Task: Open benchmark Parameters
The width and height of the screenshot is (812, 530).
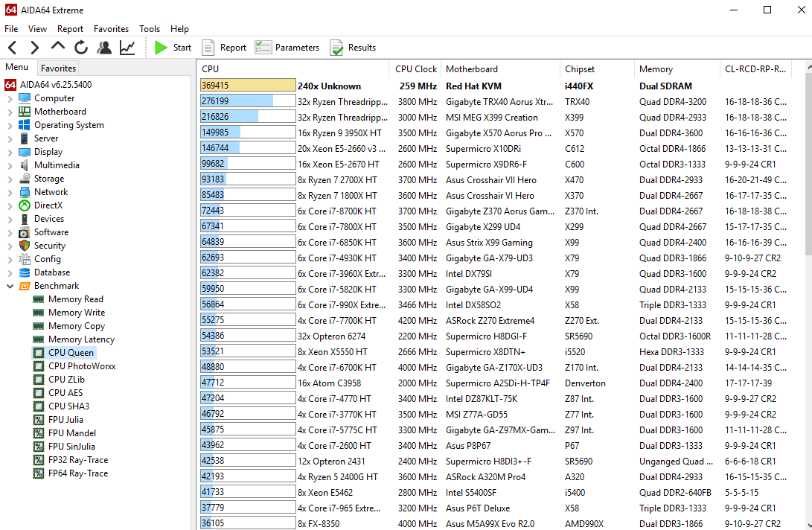Action: [x=287, y=48]
